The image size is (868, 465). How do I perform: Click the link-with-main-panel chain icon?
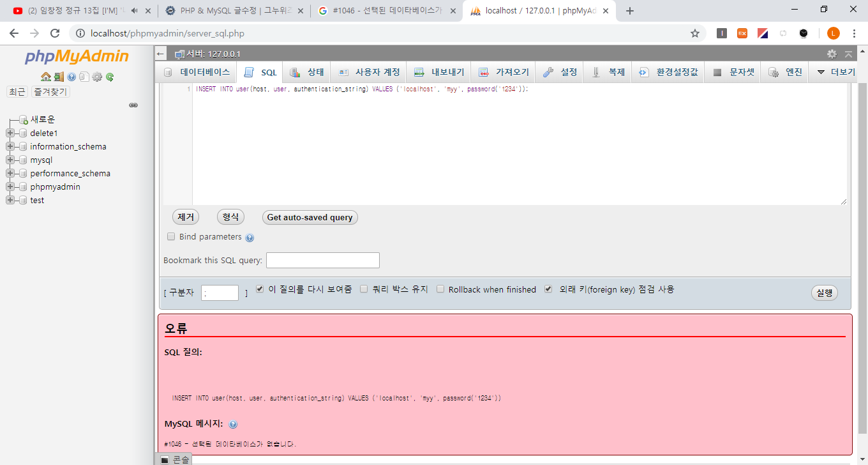133,105
